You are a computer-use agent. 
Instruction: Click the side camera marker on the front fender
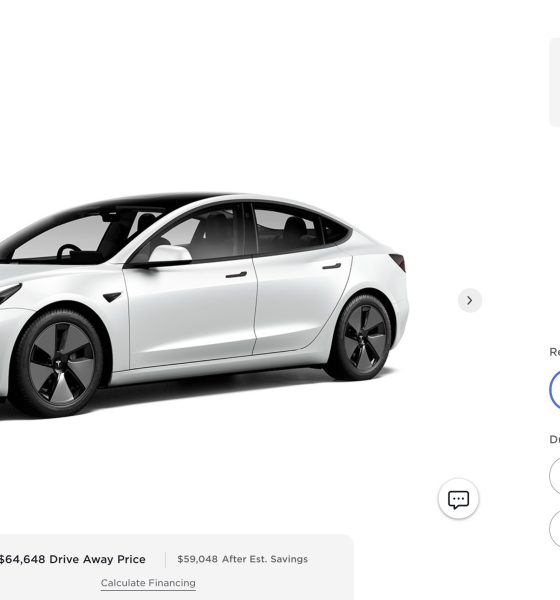pos(112,297)
